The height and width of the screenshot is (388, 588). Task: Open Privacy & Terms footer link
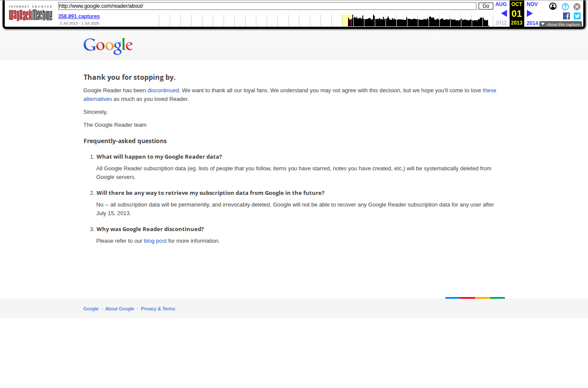158,309
